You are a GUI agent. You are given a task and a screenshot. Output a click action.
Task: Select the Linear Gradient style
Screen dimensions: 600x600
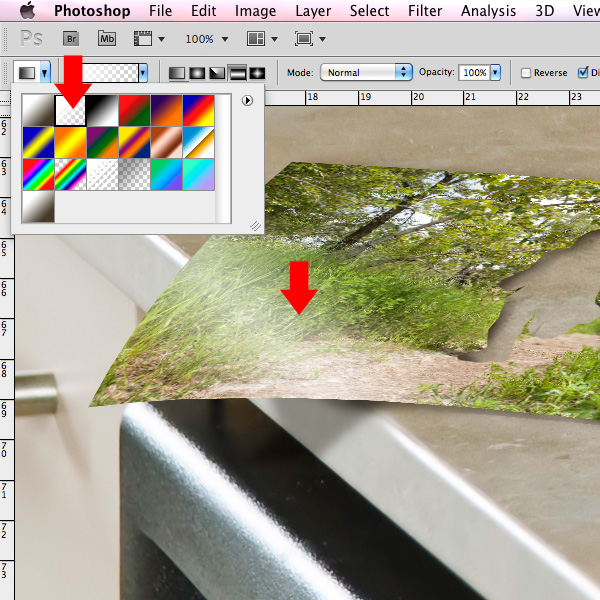(x=177, y=73)
